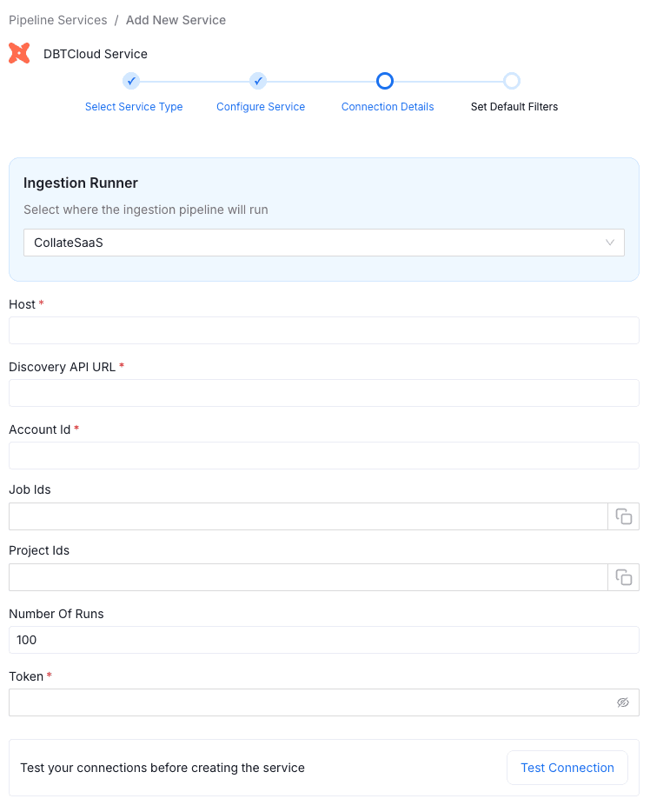Click the Job Ids input box
This screenshot has height=812, width=650.
click(308, 516)
